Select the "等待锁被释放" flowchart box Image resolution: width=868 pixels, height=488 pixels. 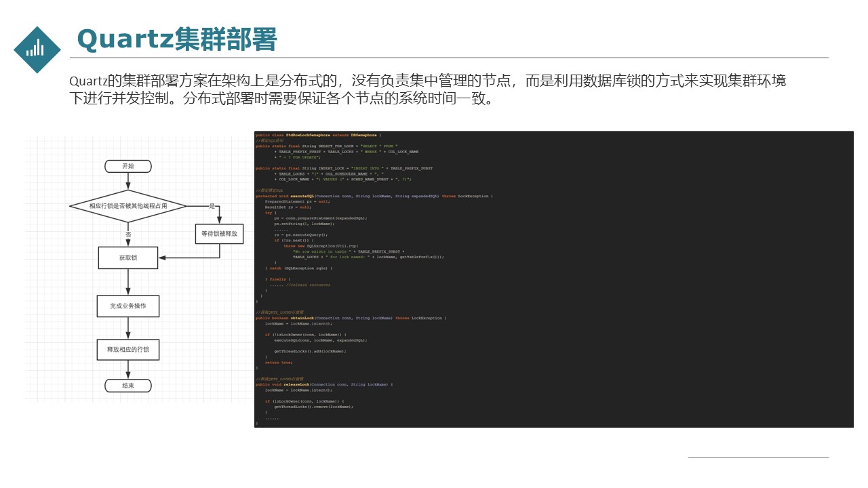219,234
